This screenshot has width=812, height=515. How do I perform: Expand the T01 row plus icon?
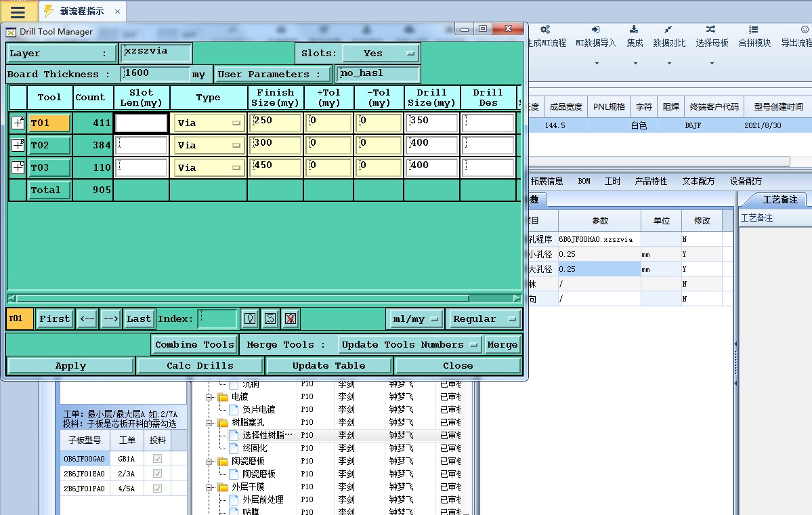[x=18, y=123]
